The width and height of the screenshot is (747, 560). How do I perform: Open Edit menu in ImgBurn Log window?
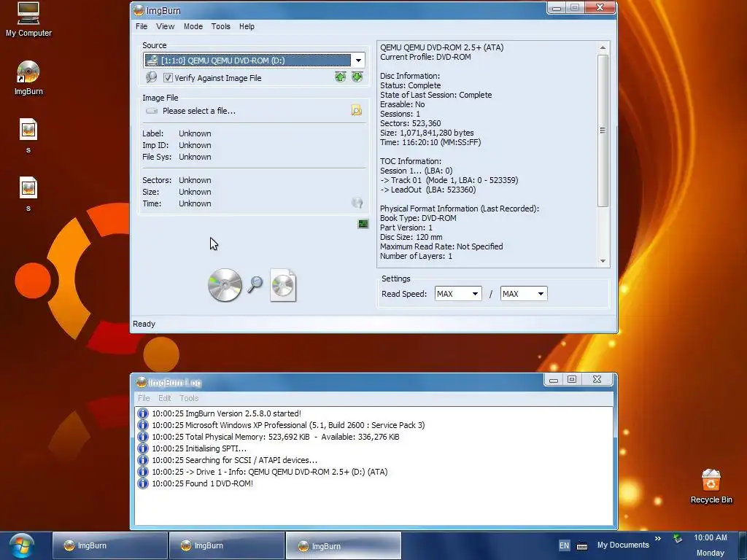click(165, 398)
